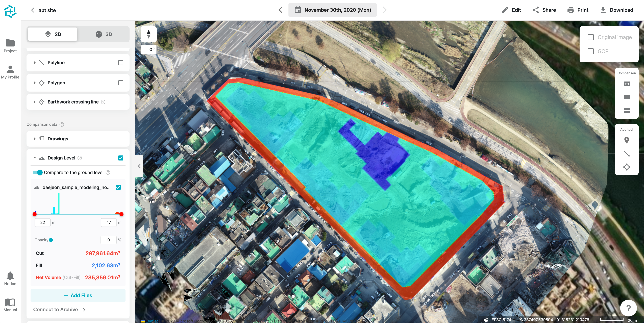The height and width of the screenshot is (323, 644).
Task: Toggle the Polyline checkbox
Action: (x=121, y=63)
